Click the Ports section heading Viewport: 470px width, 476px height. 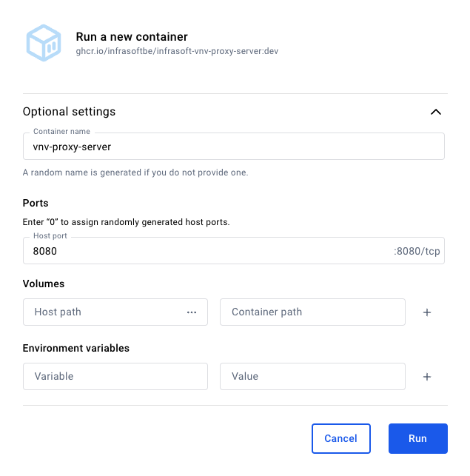36,203
